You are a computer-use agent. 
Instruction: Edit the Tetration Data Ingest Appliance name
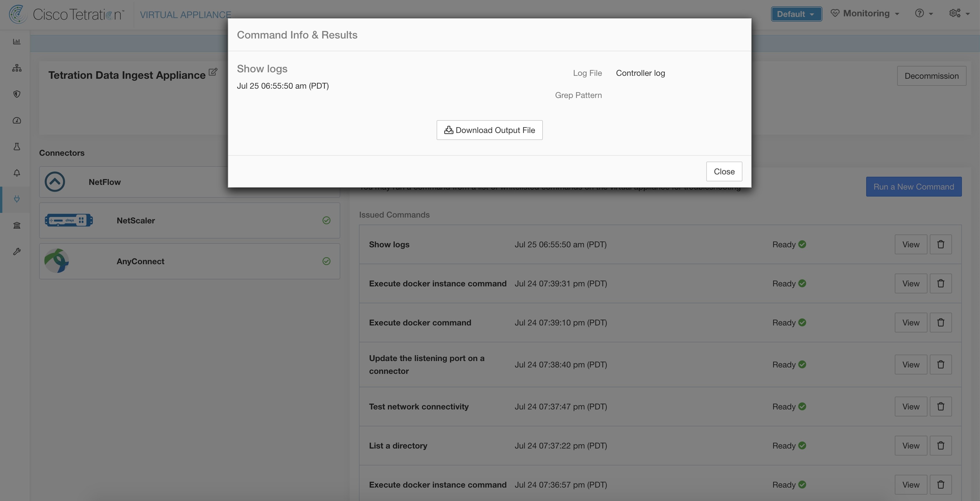(213, 71)
